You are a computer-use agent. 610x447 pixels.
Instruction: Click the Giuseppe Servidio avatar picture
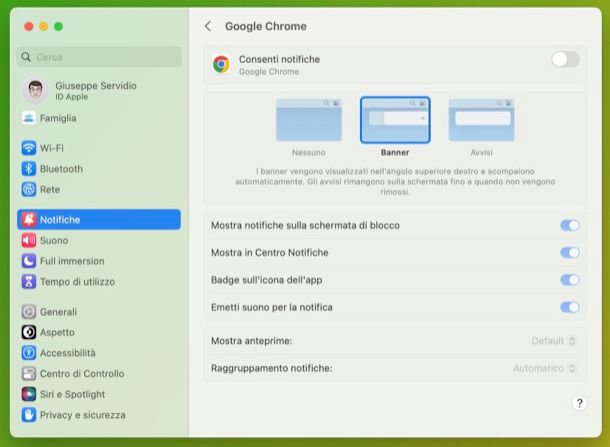tap(35, 91)
